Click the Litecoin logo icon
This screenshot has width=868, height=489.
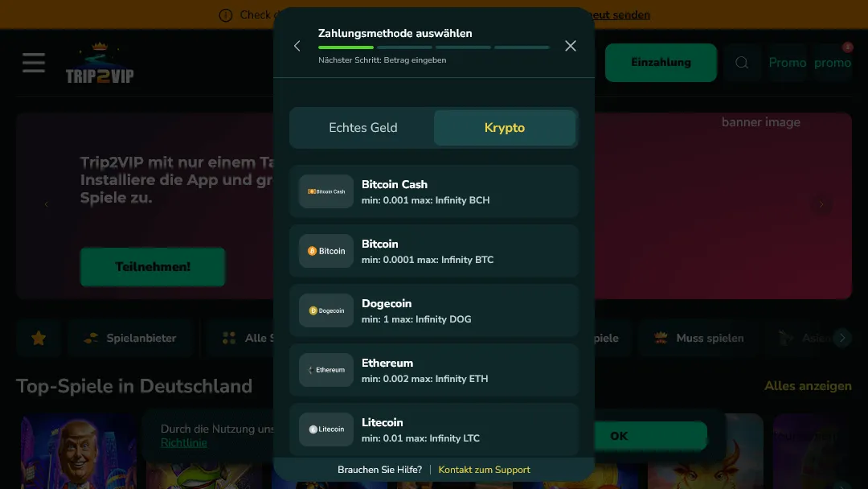(x=326, y=429)
